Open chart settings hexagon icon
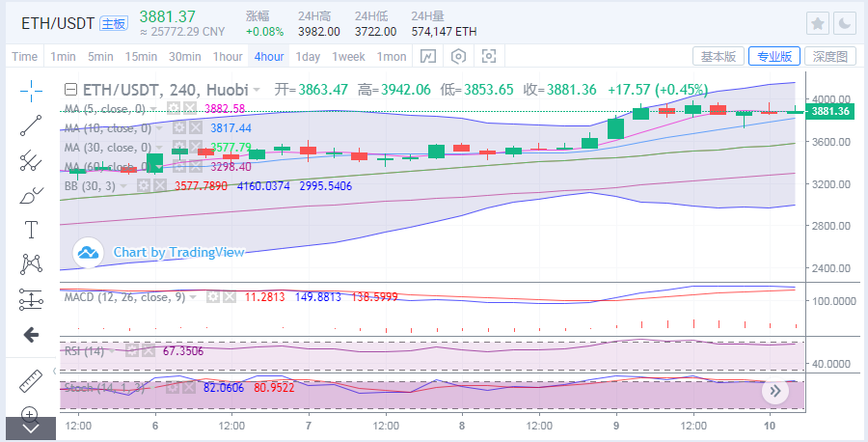 pyautogui.click(x=458, y=56)
